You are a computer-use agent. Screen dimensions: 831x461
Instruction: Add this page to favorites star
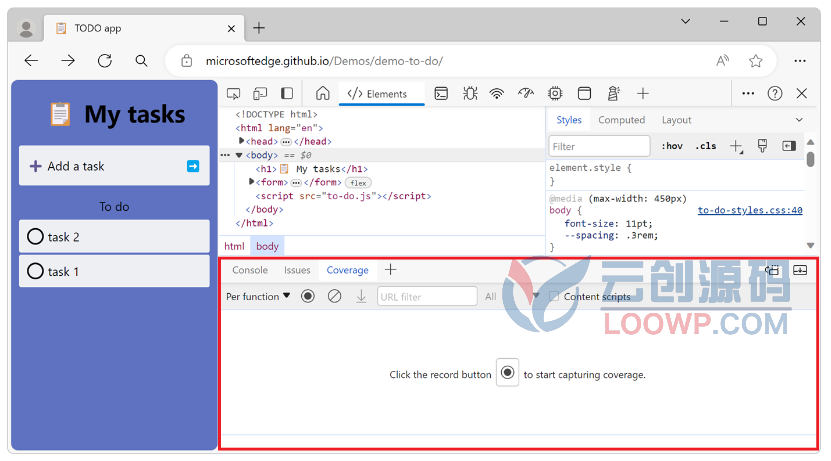coord(755,61)
